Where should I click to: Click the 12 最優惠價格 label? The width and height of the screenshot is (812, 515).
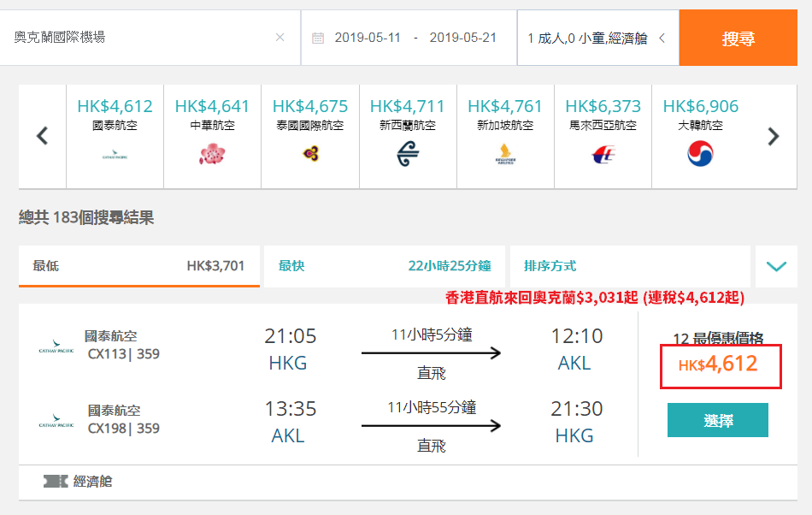[718, 339]
